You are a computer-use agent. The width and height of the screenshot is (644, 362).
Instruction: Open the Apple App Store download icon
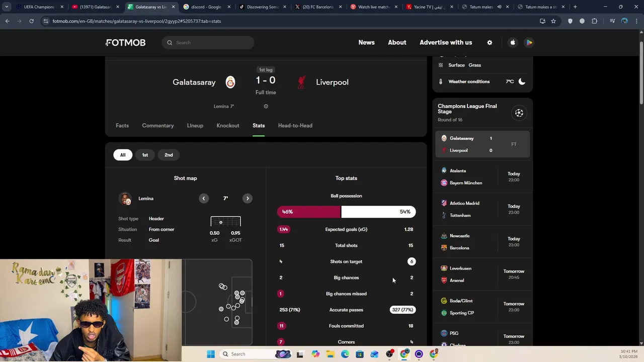point(513,43)
